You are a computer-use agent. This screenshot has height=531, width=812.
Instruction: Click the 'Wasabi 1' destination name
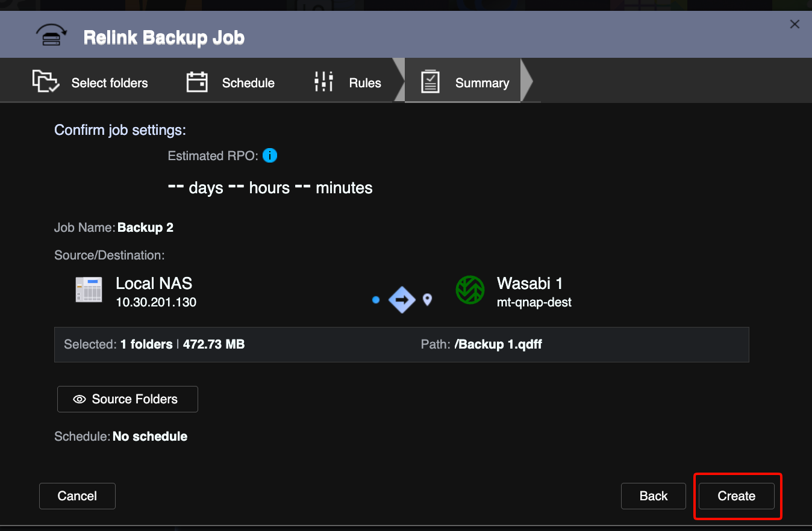[529, 283]
